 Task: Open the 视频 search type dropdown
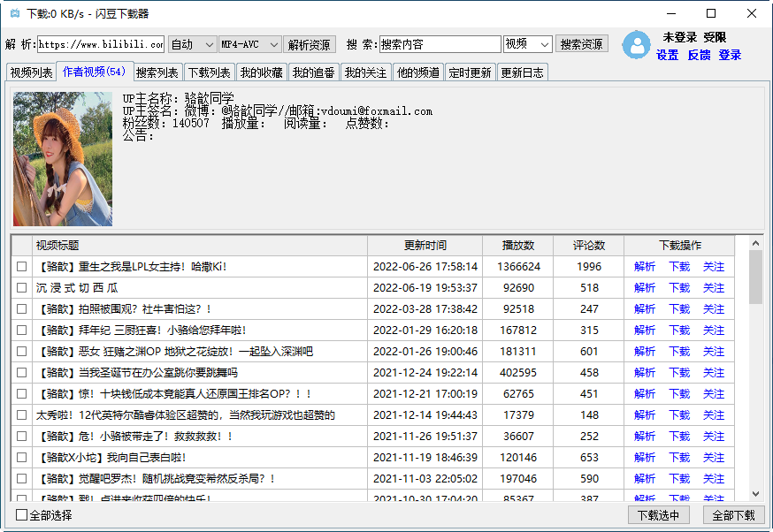coord(527,43)
